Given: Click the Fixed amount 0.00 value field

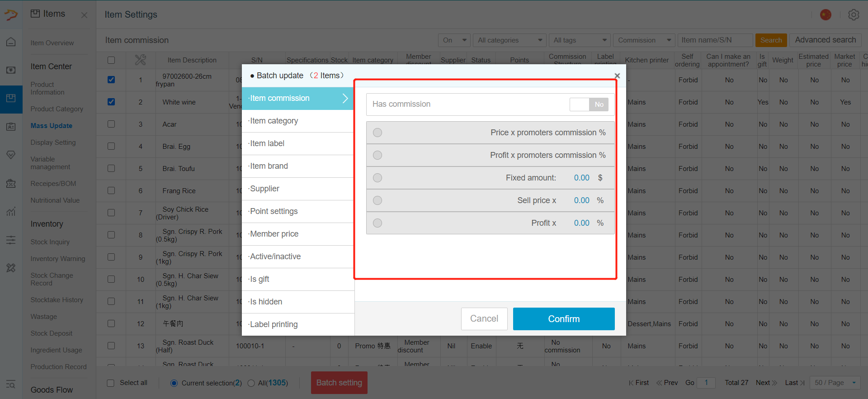Looking at the screenshot, I should click(581, 178).
